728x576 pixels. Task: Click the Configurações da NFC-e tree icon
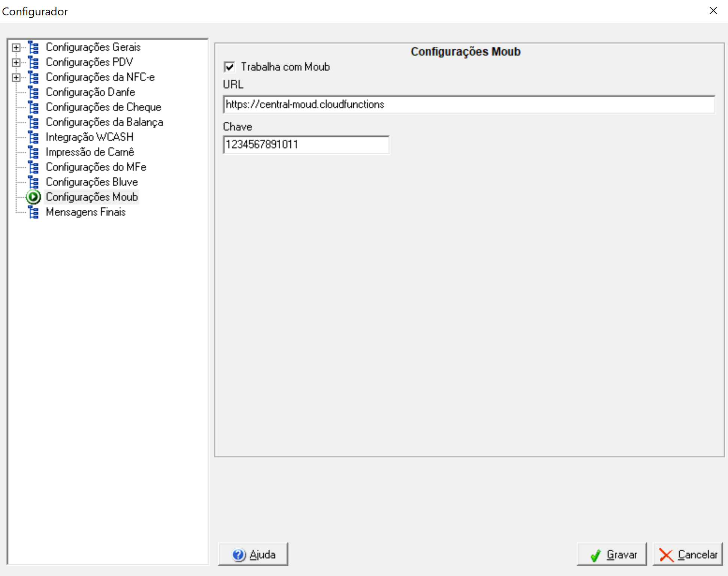33,77
